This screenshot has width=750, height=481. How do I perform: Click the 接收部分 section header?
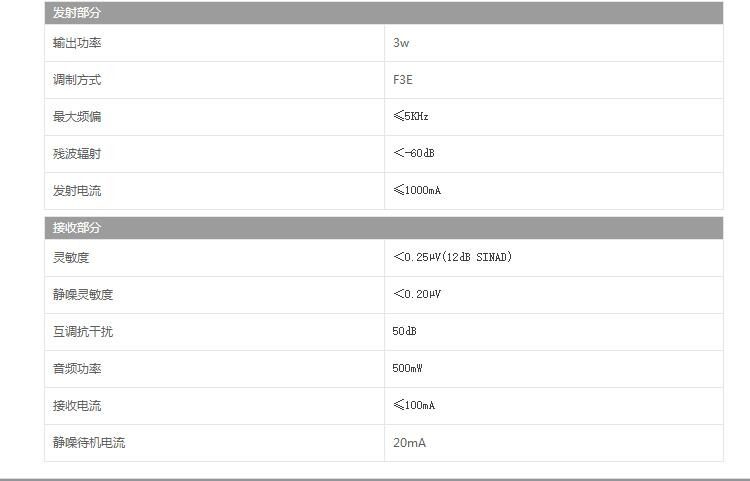[x=77, y=228]
